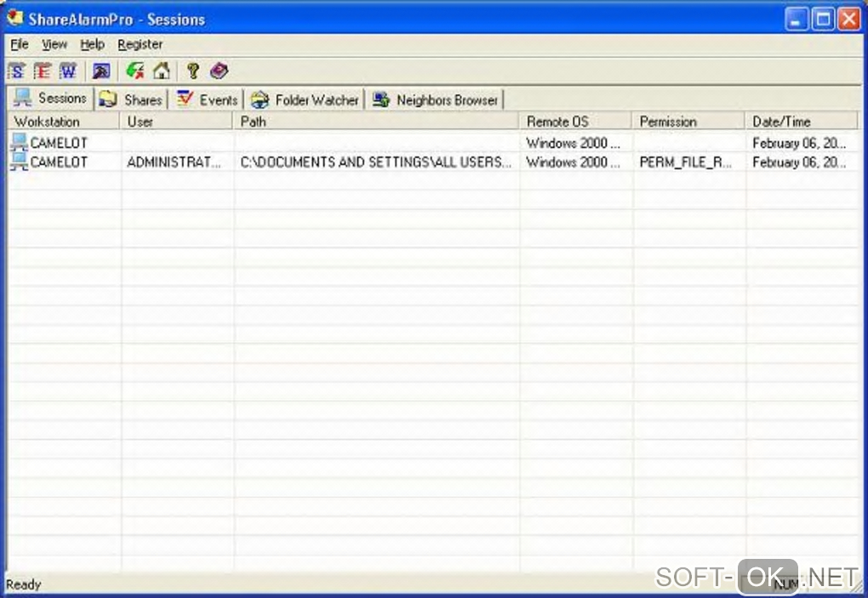Select the first CAMELOT workstation row
868x598 pixels.
[x=59, y=143]
